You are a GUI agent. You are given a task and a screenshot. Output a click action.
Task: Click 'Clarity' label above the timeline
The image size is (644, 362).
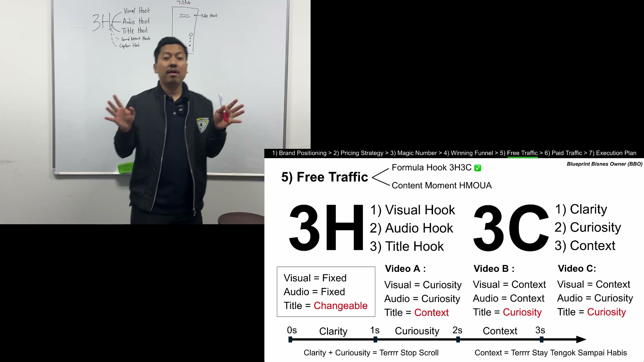333,331
